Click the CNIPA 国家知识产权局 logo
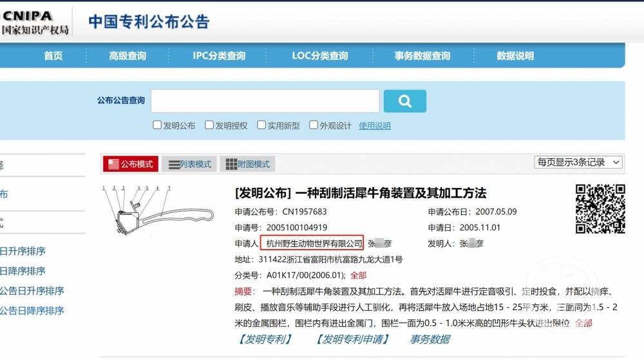 (35, 22)
